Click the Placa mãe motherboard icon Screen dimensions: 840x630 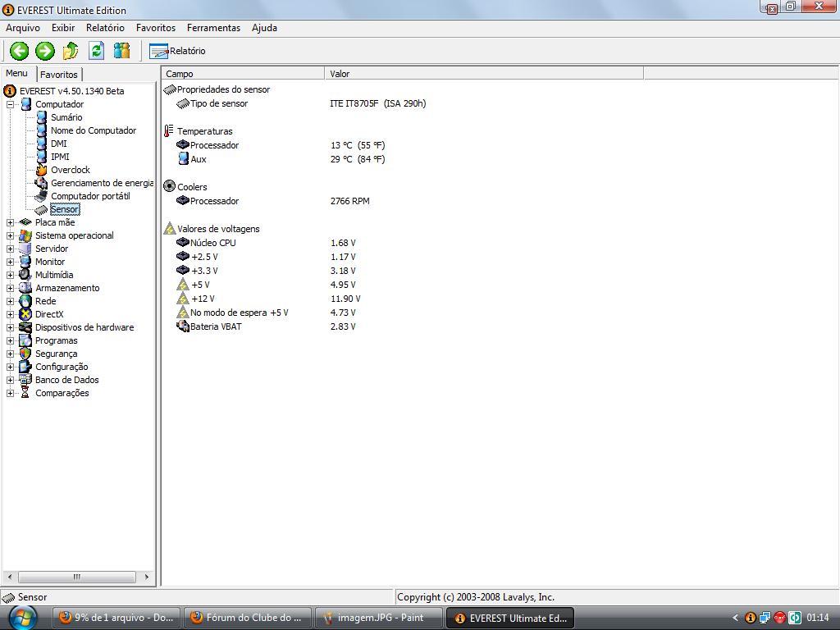25,222
